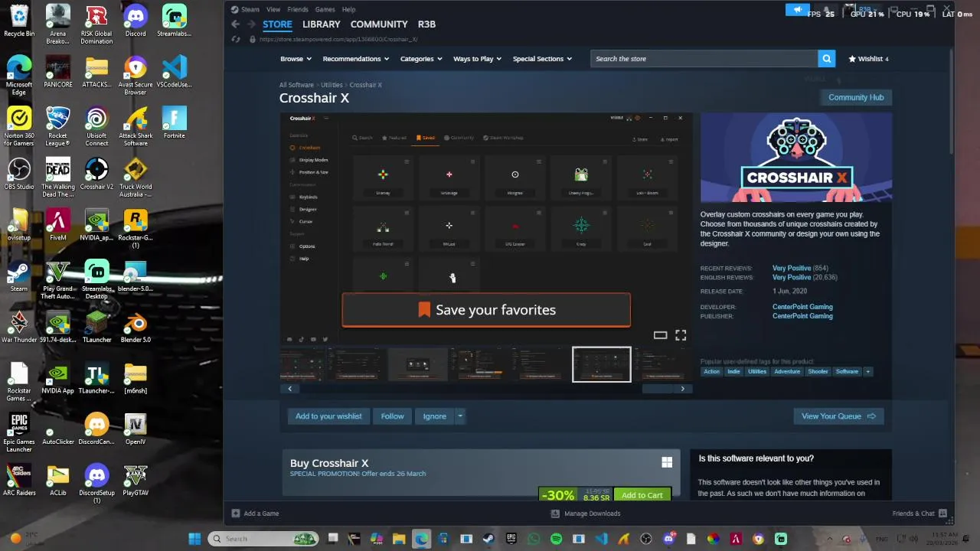Click the Spotify icon in the taskbar
Screen dimensions: 980x551
click(x=556, y=539)
